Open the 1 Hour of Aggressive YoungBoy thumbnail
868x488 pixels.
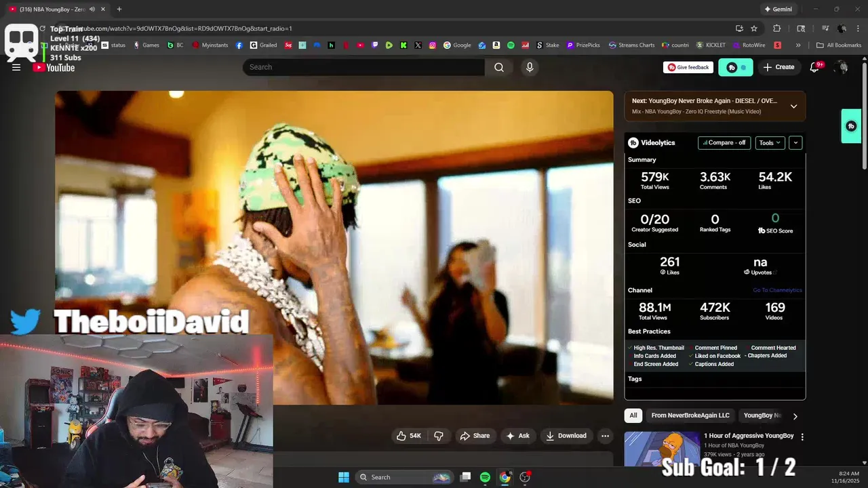click(662, 449)
